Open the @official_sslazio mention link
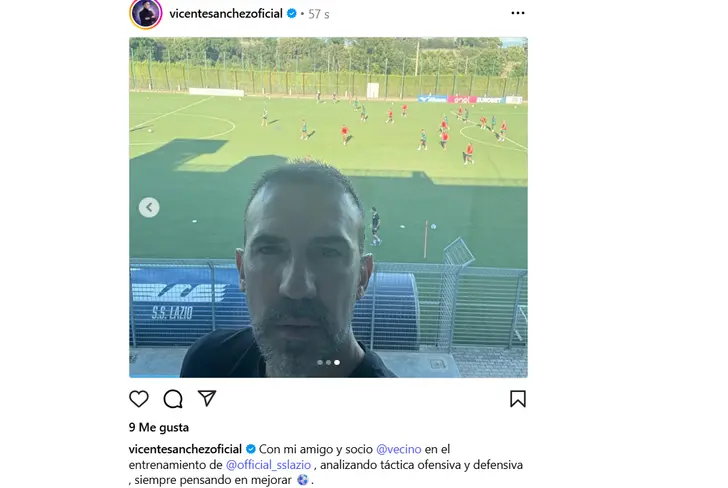 (268, 465)
